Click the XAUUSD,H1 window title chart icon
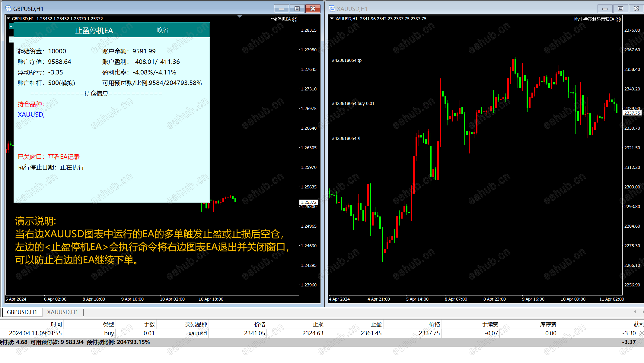Image resolution: width=644 pixels, height=363 pixels. 332,8
